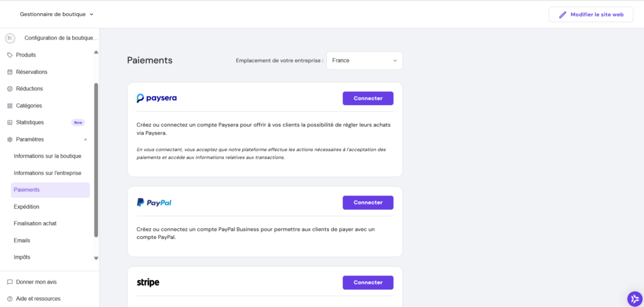Collapse the Paramètres submenu arrow
The image size is (644, 307).
(86, 139)
